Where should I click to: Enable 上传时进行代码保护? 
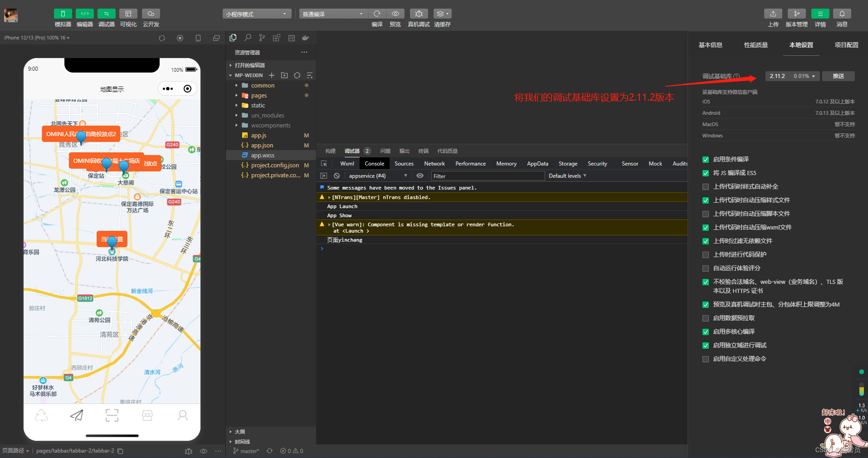[706, 255]
